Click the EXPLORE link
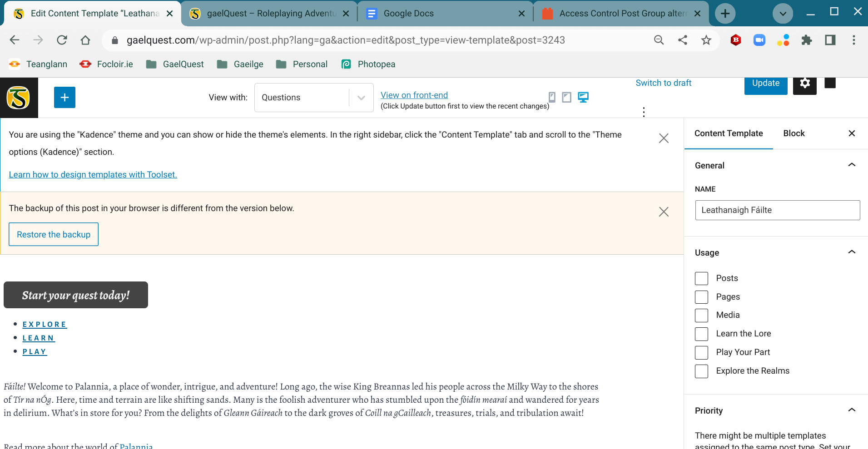Image resolution: width=868 pixels, height=449 pixels. (x=45, y=325)
